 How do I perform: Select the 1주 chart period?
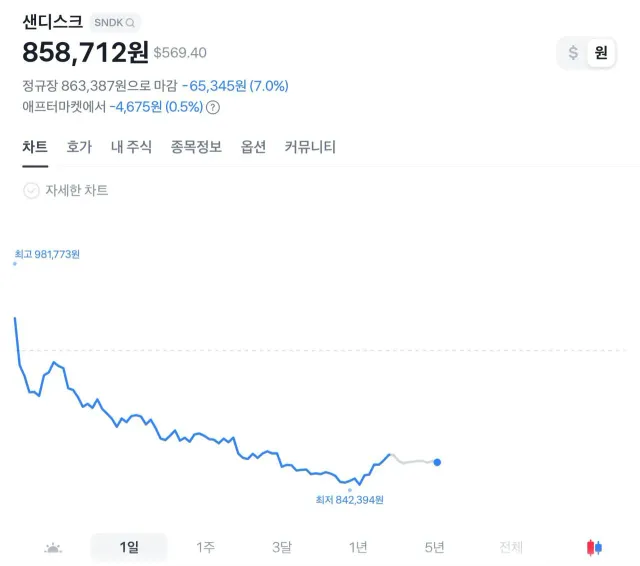tap(205, 547)
